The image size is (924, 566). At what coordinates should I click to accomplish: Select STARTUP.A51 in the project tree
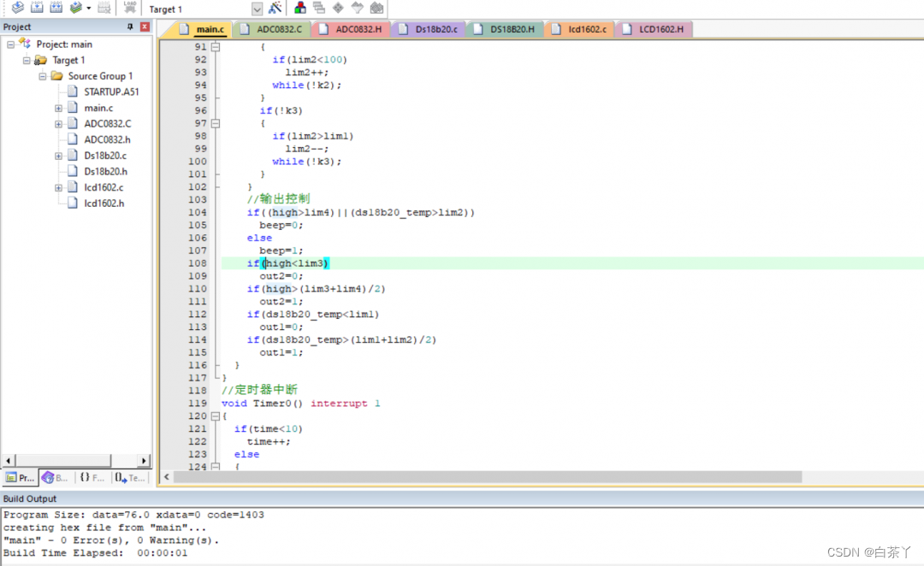point(111,92)
